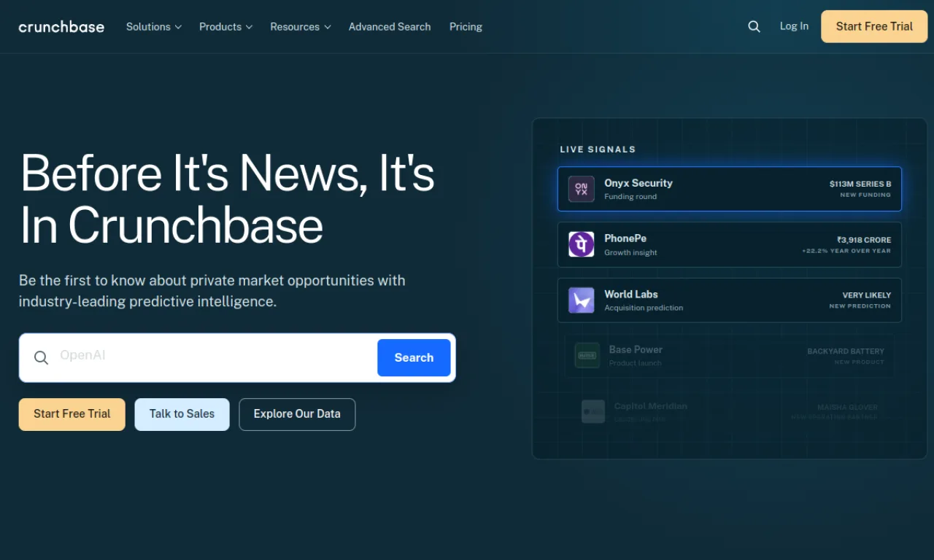The image size is (934, 560).
Task: Click the PhonePe logo icon
Action: click(582, 244)
